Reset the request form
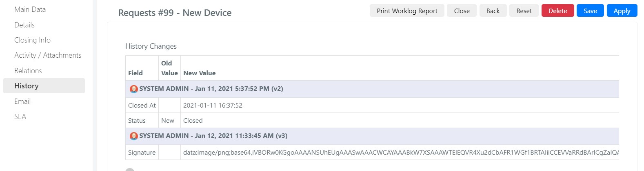The width and height of the screenshot is (644, 171). coord(524,11)
